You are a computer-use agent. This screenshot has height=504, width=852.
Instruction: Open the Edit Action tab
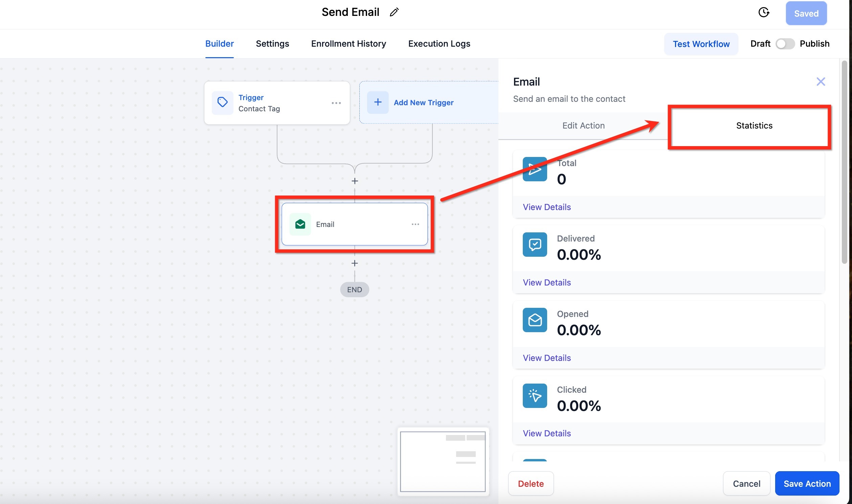point(583,125)
